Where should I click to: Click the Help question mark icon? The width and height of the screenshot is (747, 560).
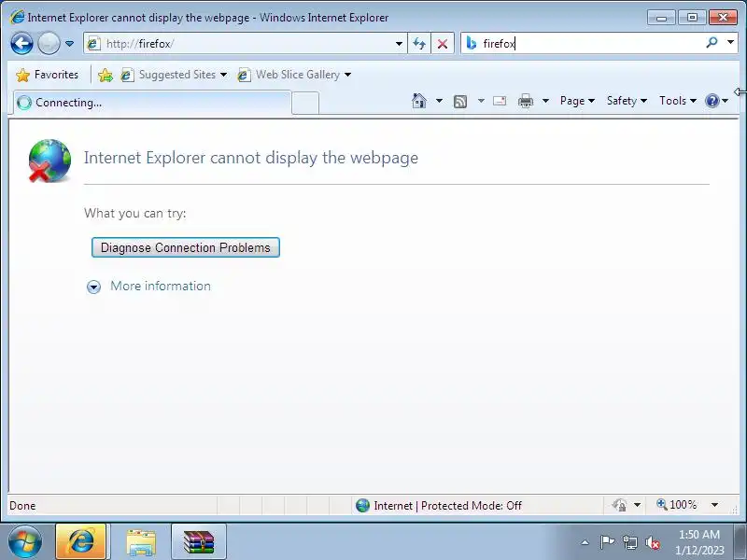tap(712, 101)
